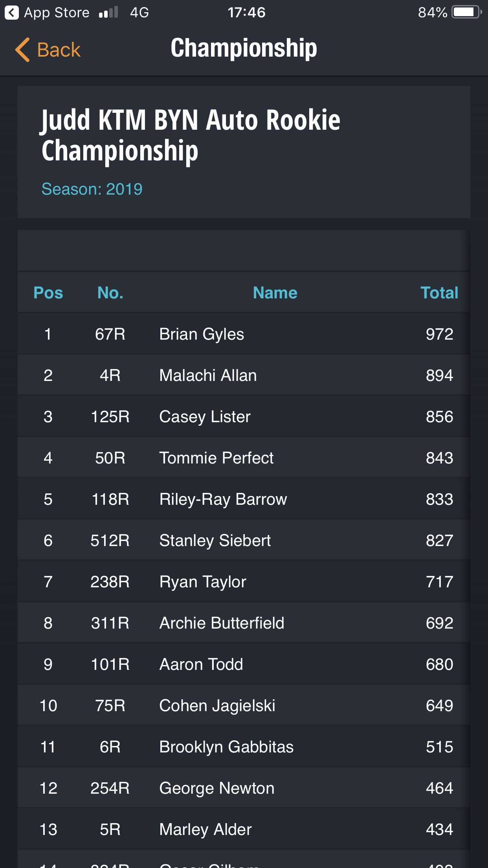Open Riley-Ray Barrow entry
Screen dimensions: 488x868
click(244, 499)
